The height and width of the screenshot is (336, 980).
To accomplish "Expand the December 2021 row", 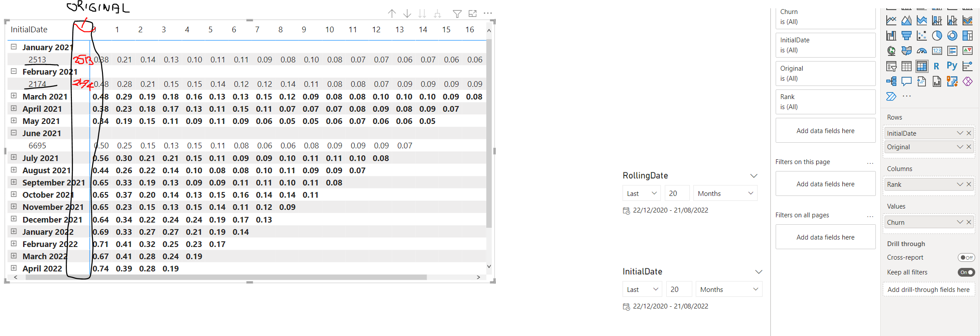I will tap(14, 219).
